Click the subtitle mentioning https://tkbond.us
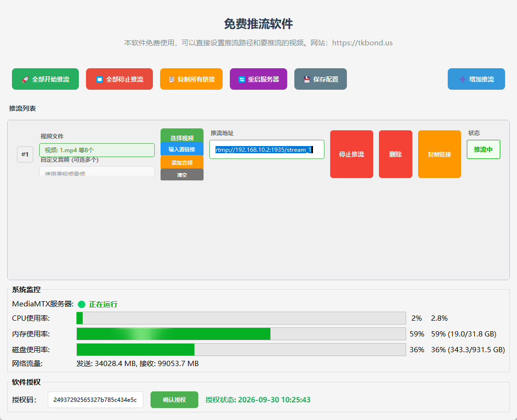Viewport: 517px width, 420px height. (x=258, y=43)
